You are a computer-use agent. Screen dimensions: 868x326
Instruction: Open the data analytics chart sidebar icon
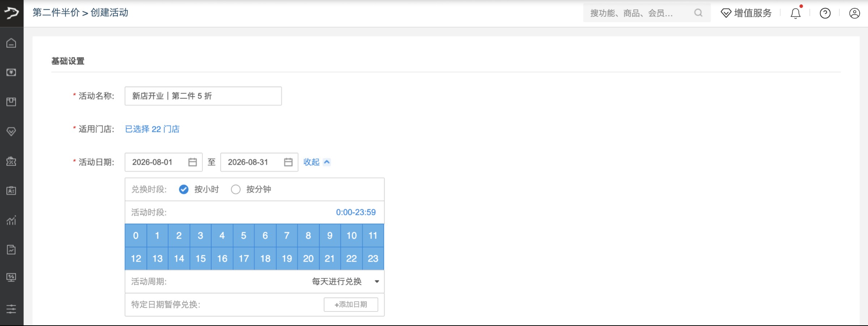coord(11,220)
